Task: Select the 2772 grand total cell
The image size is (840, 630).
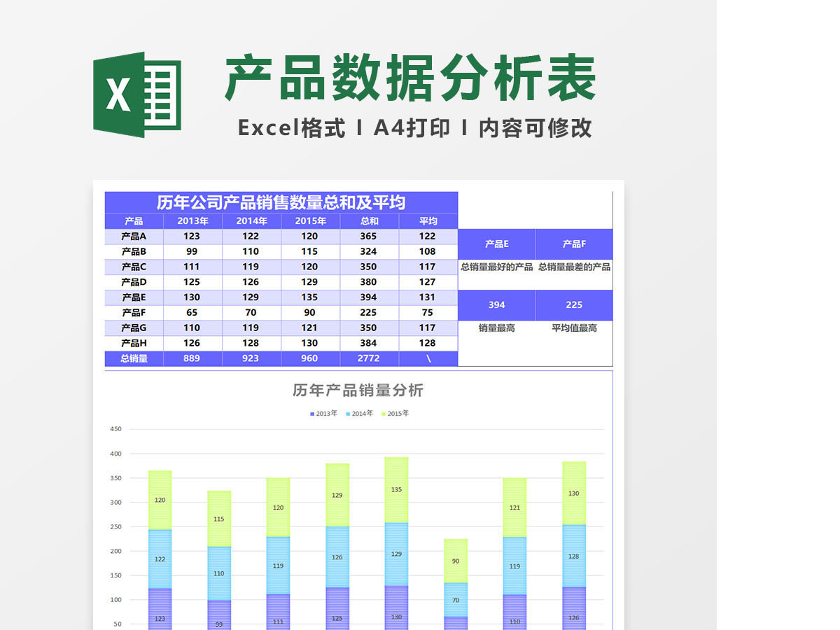Action: tap(369, 358)
